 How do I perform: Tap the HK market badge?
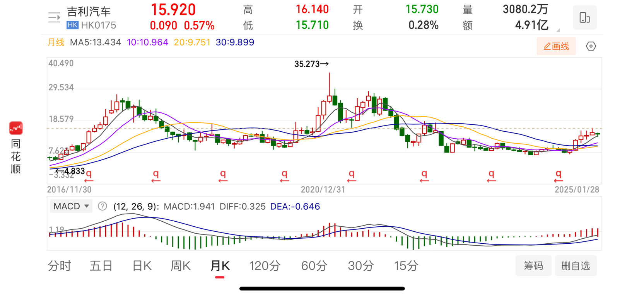pos(72,25)
